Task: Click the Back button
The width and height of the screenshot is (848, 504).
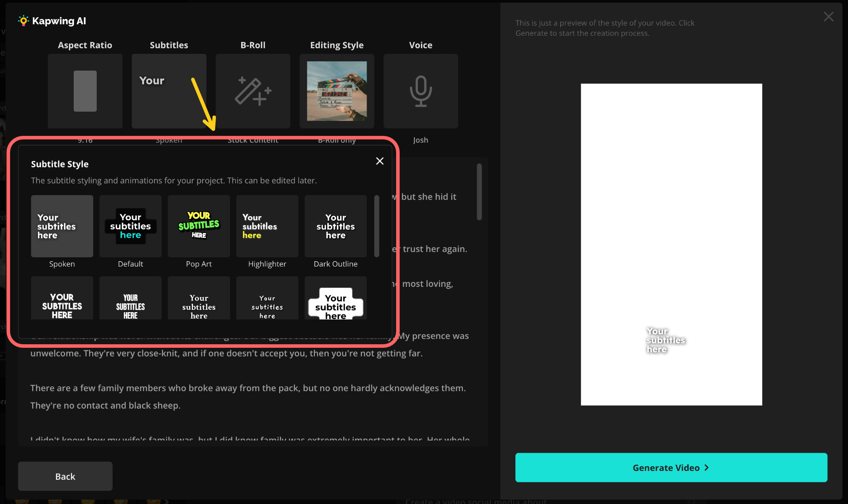Action: tap(65, 476)
